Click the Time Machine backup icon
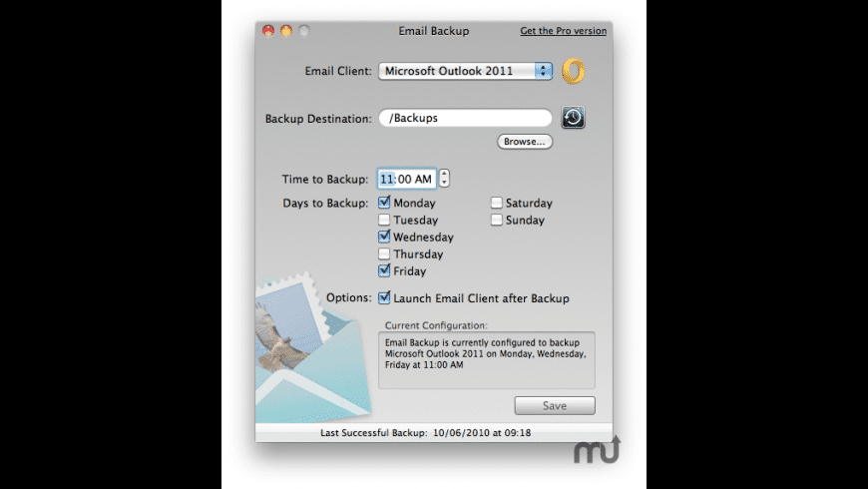This screenshot has width=868, height=489. click(573, 118)
